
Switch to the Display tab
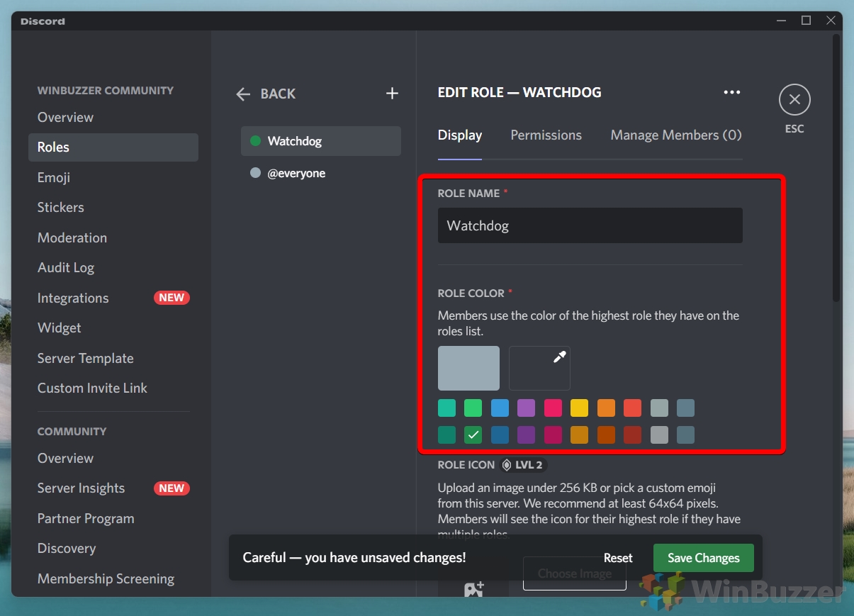(x=460, y=135)
